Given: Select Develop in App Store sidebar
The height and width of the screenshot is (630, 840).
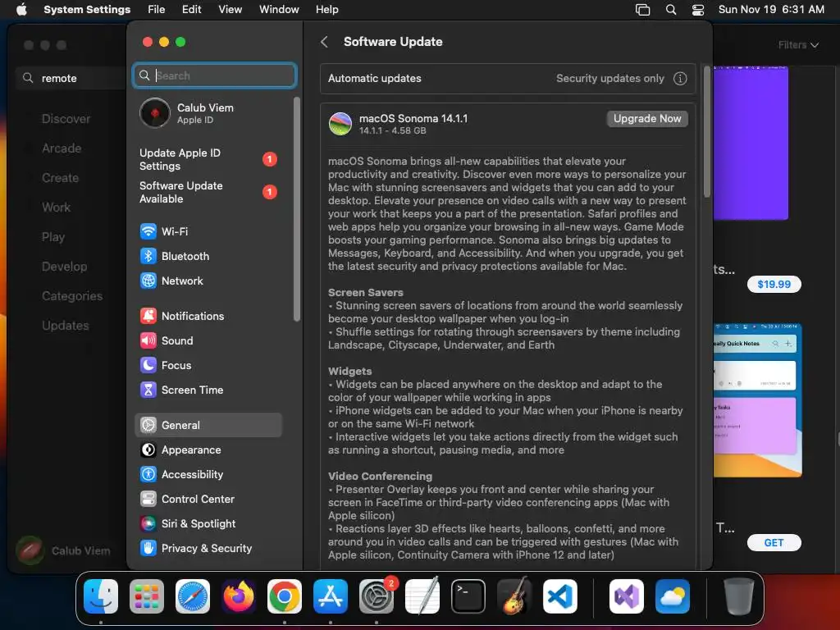Looking at the screenshot, I should 64,267.
